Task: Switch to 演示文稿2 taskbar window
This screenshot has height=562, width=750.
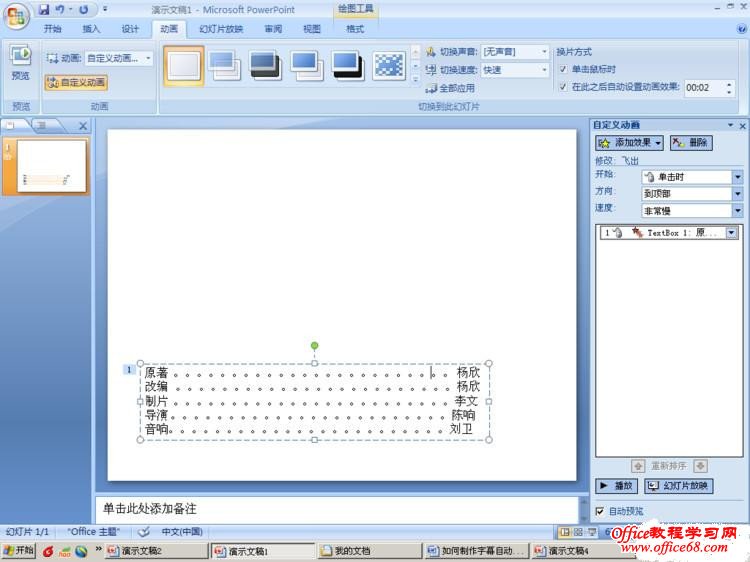Action: pos(157,551)
